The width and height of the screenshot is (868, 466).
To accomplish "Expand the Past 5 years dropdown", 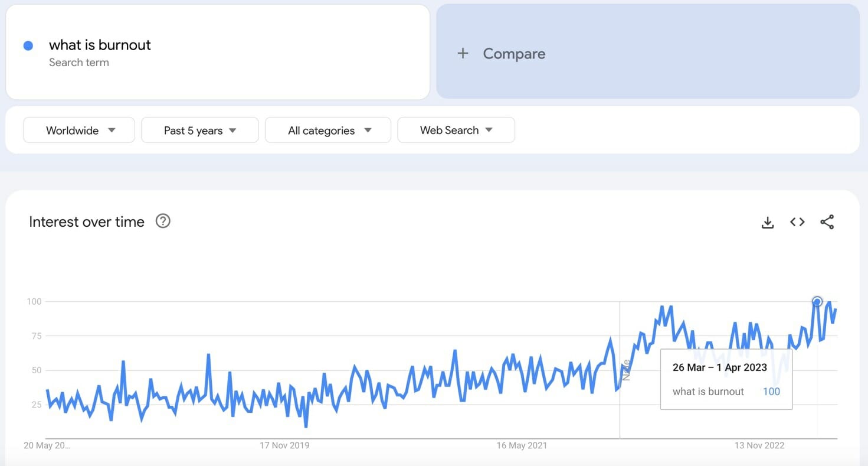I will (x=199, y=131).
